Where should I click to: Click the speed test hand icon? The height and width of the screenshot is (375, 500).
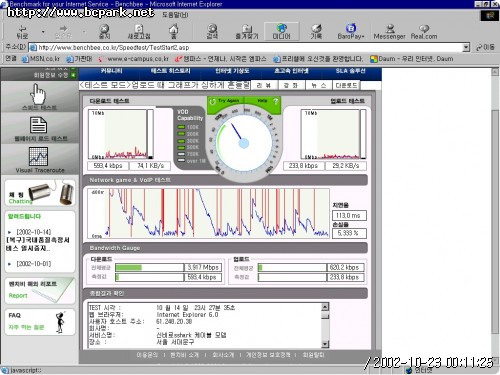38,94
